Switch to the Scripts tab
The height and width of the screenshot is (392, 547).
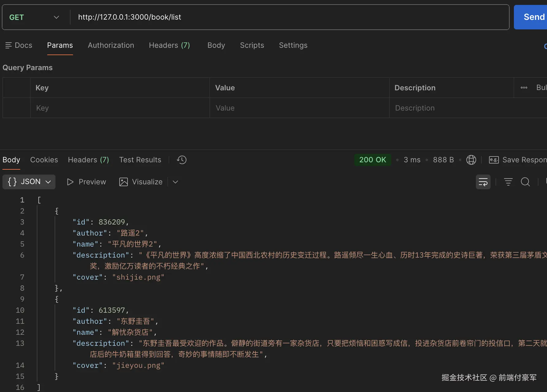252,45
